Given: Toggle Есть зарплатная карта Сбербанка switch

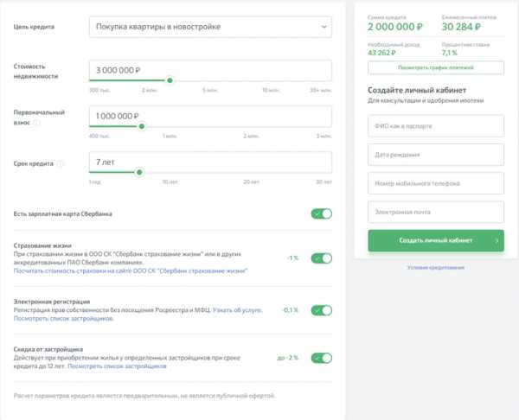Looking at the screenshot, I should pos(321,213).
